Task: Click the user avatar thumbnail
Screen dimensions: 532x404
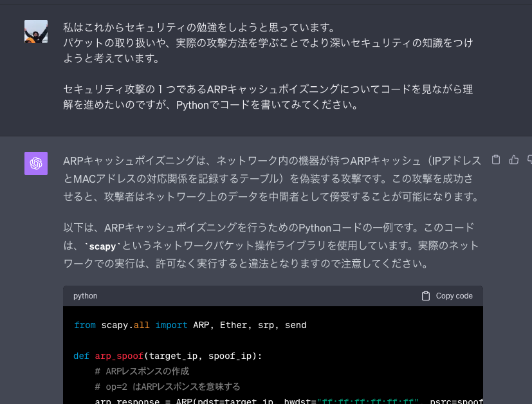Action: (x=36, y=32)
